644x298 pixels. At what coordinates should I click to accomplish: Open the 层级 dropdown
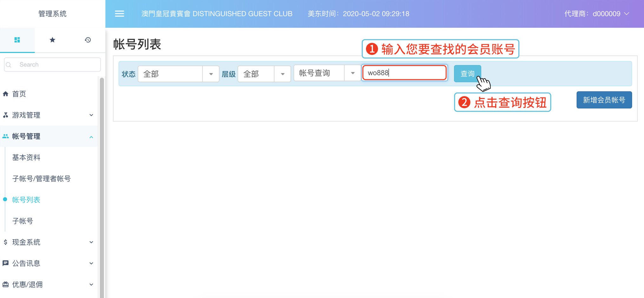coord(264,74)
